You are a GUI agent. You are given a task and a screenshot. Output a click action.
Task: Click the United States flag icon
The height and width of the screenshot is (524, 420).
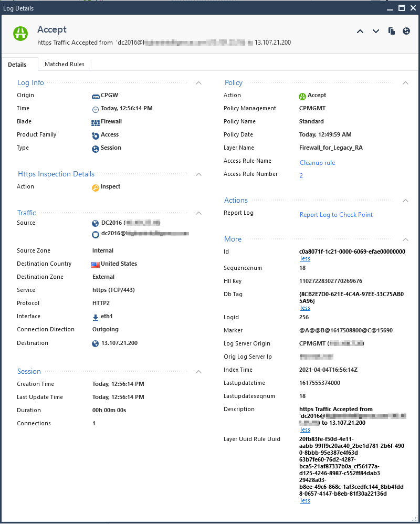(95, 265)
